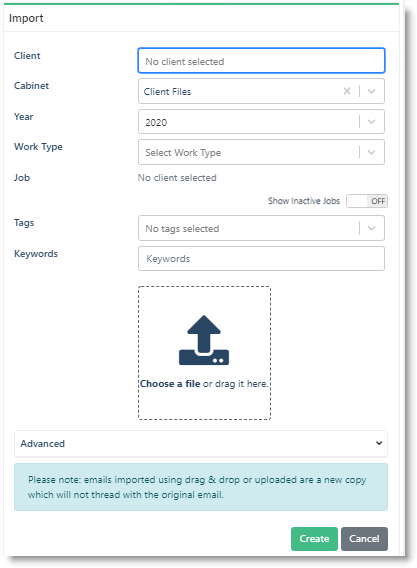Click the Work Type chevron icon
The height and width of the screenshot is (568, 417).
(371, 152)
